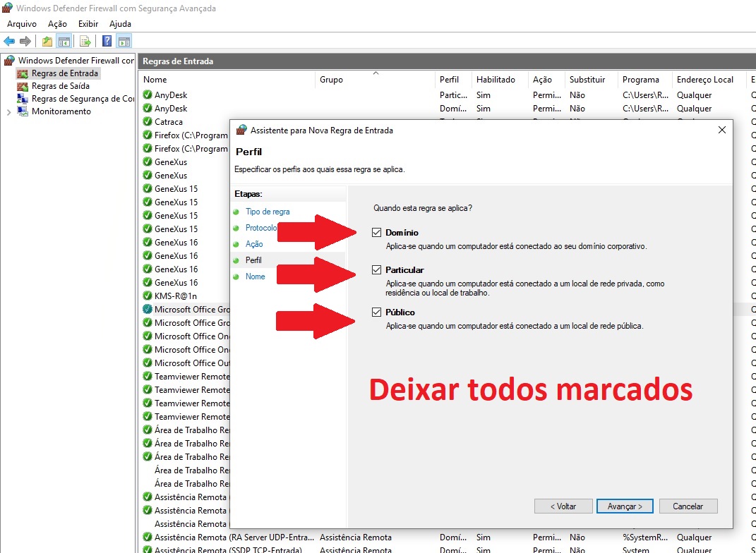Viewport: 756px width, 553px height.
Task: Select the KMS-R@1n rule row
Action: [x=176, y=296]
